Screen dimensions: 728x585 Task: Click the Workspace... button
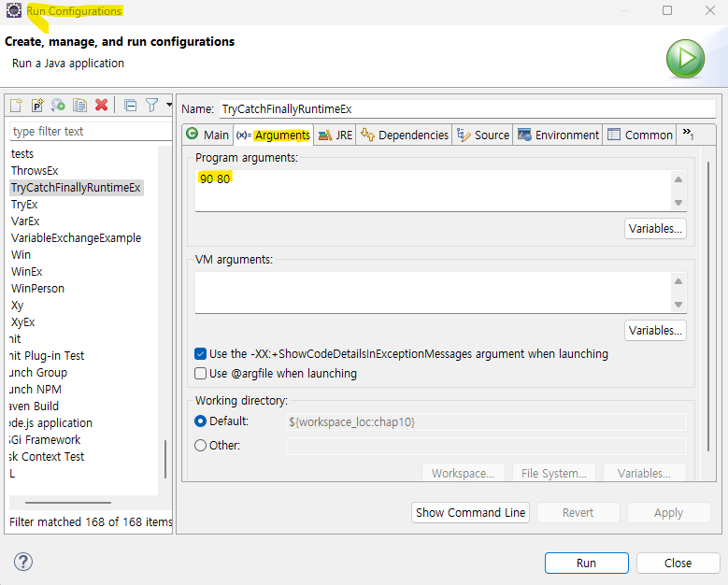463,473
